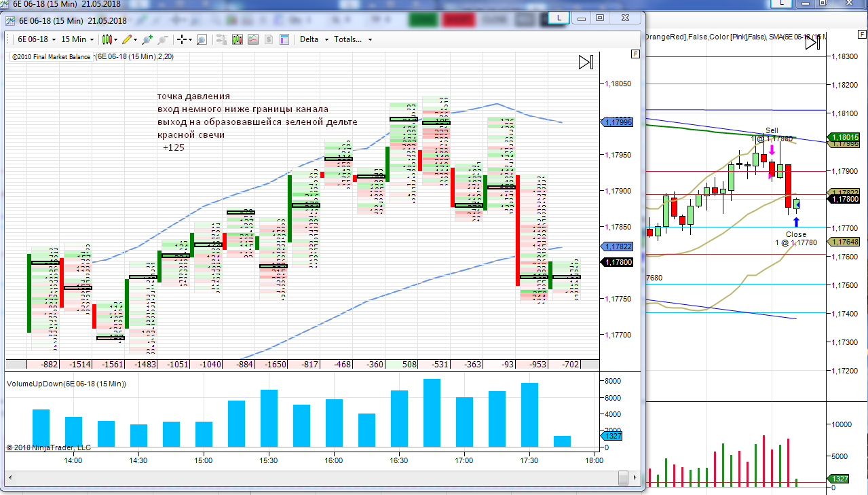Open the Totals... dropdown
The image size is (868, 495).
[353, 39]
